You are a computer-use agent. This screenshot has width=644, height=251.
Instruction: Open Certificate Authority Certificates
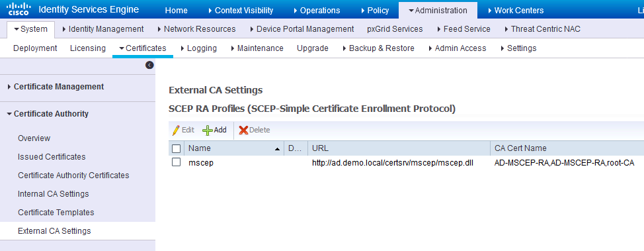(x=73, y=176)
